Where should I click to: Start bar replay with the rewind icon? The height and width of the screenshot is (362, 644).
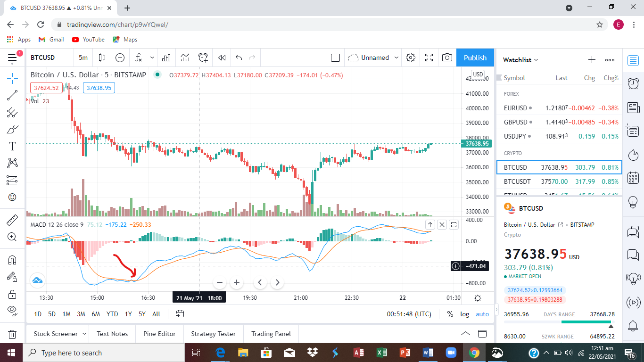[222, 58]
